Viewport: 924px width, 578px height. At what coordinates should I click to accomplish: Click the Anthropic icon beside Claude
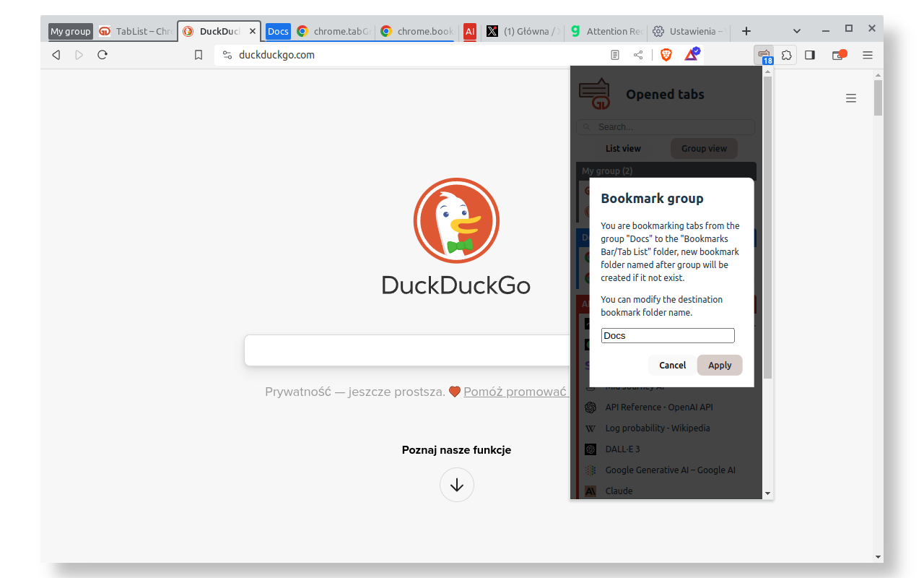pyautogui.click(x=590, y=491)
